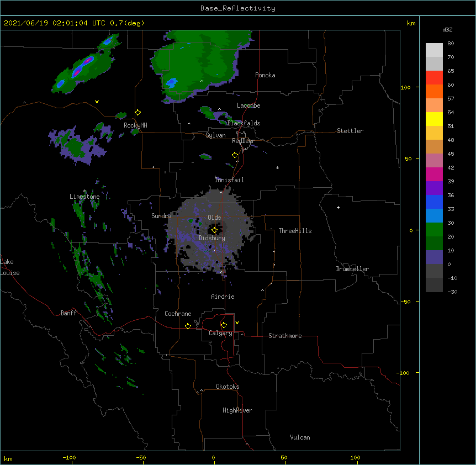This screenshot has height=465, width=476.
Task: Click the Base_Reflectivity title text
Action: click(x=238, y=8)
